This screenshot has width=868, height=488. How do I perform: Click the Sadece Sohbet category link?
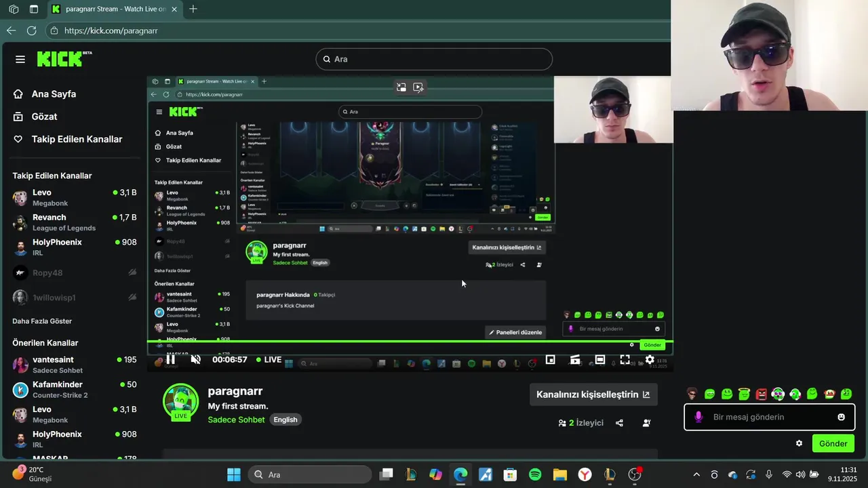236,420
